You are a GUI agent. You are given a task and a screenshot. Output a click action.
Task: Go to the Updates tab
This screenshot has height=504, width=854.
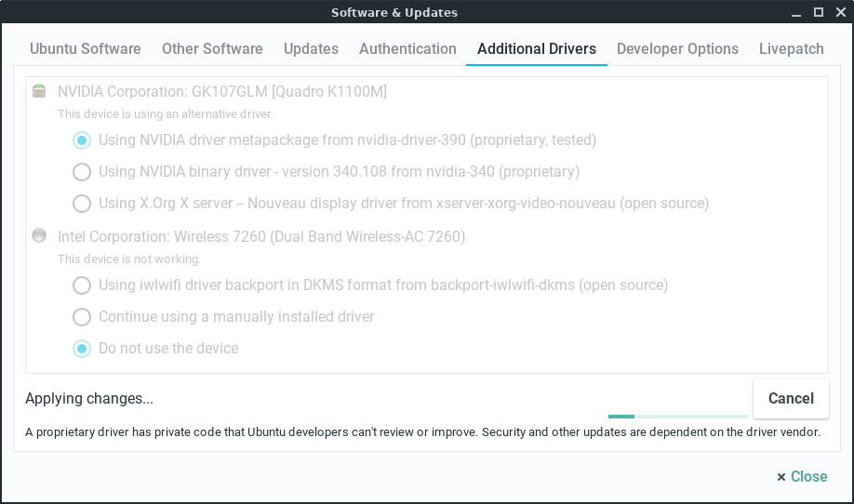click(x=311, y=49)
